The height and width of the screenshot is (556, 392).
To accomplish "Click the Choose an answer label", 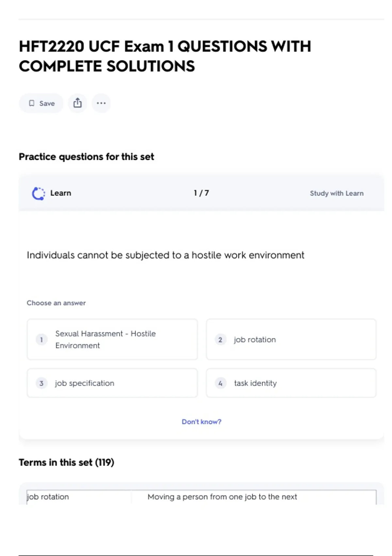I will [56, 303].
